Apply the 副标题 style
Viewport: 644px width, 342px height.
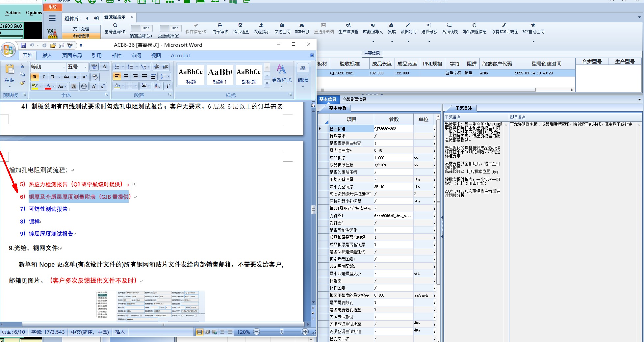[249, 75]
